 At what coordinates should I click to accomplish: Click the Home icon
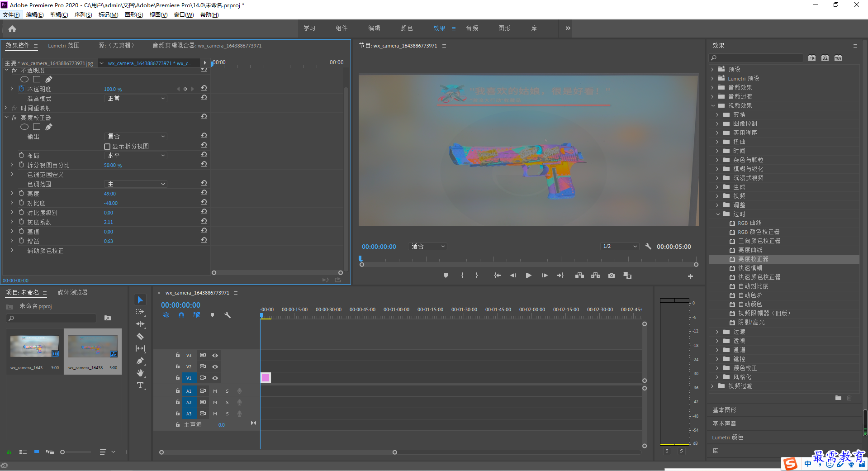pyautogui.click(x=12, y=29)
